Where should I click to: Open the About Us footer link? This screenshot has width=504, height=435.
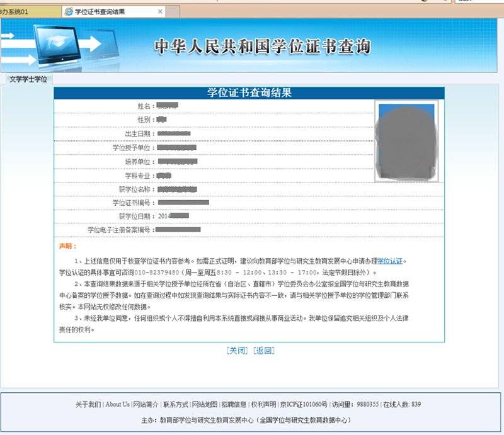coord(118,404)
